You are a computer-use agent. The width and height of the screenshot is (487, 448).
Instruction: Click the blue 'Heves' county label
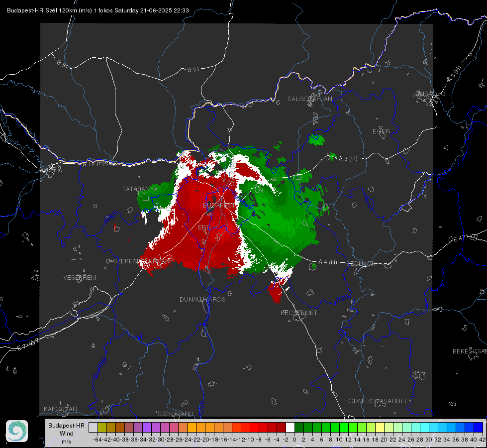point(368,203)
